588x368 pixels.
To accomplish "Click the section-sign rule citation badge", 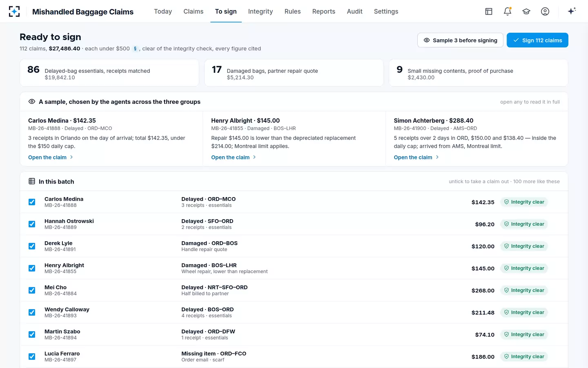I will [135, 49].
